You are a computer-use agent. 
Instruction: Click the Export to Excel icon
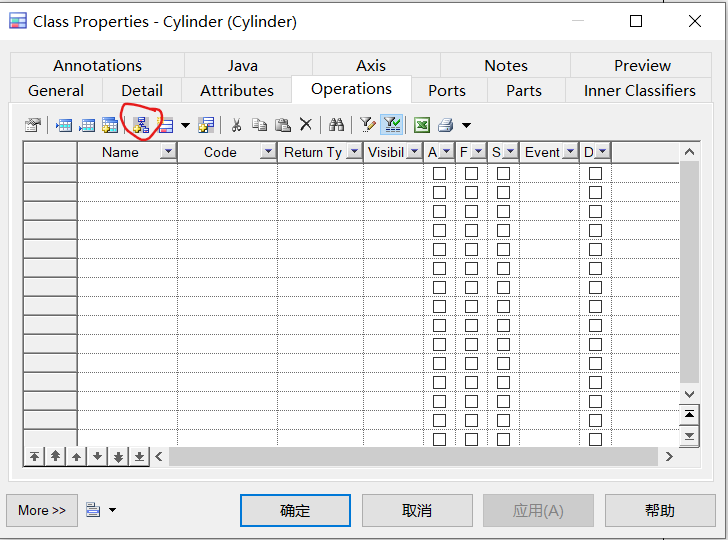click(x=422, y=125)
